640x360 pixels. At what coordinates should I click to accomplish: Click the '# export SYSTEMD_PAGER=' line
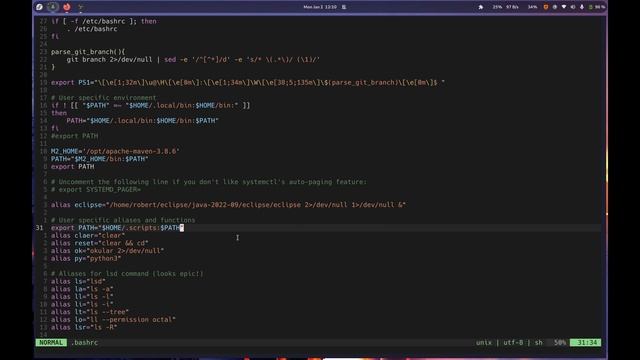[96, 189]
